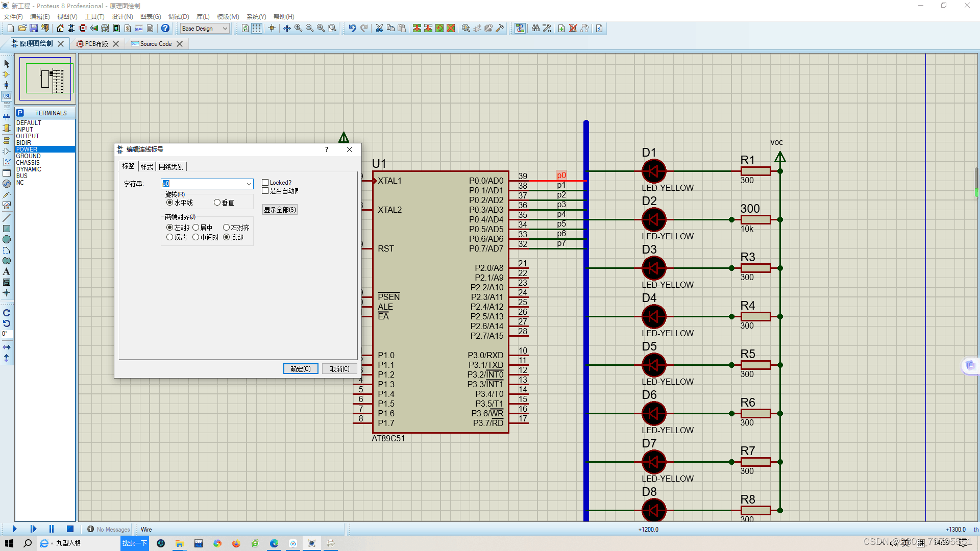Start simulation with Play button

tap(14, 529)
